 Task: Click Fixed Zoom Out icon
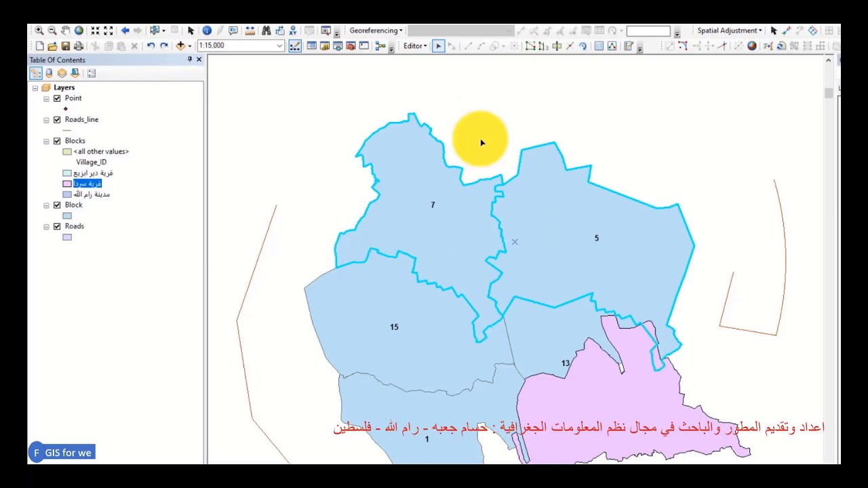[108, 30]
